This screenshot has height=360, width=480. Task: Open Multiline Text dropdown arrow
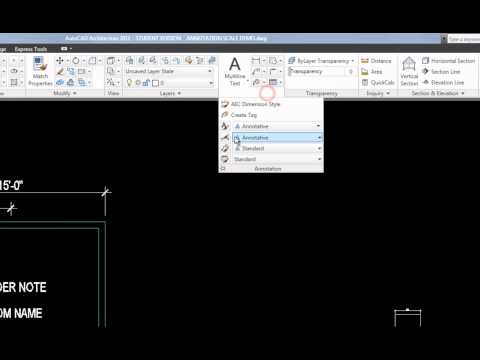(247, 81)
